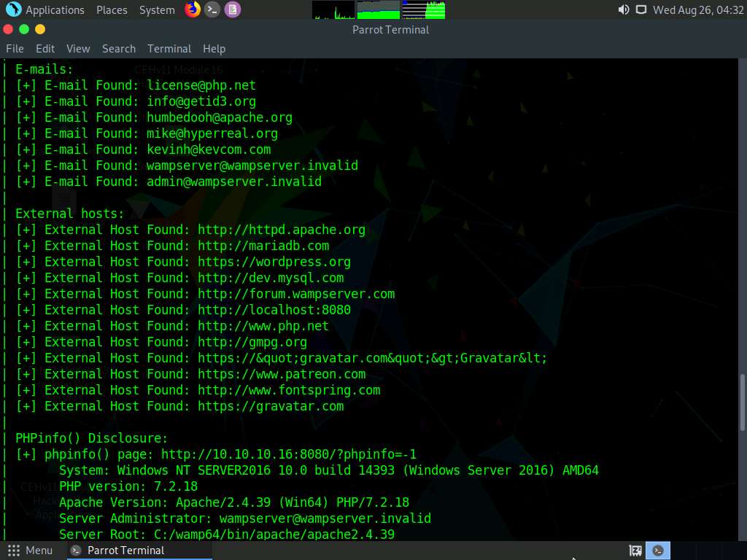Click the green window button

[24, 29]
